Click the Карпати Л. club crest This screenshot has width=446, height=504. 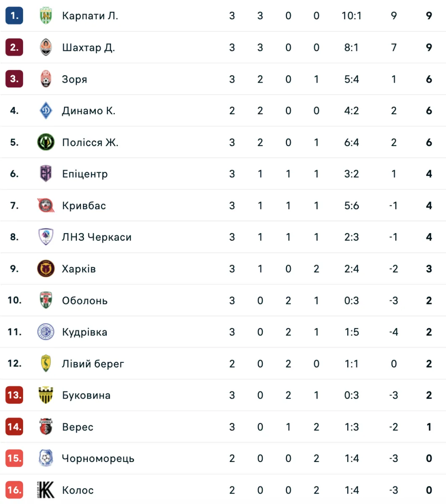point(46,16)
